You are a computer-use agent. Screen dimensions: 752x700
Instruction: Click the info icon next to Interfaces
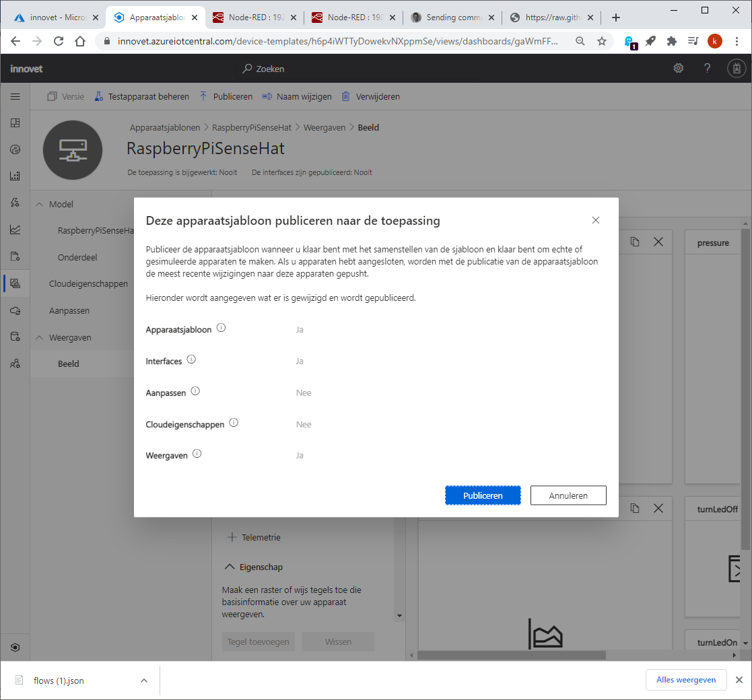click(191, 359)
